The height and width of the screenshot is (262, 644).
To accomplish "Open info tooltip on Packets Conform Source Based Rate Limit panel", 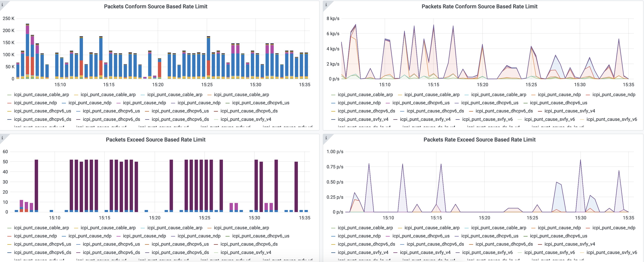I will (x=2, y=4).
